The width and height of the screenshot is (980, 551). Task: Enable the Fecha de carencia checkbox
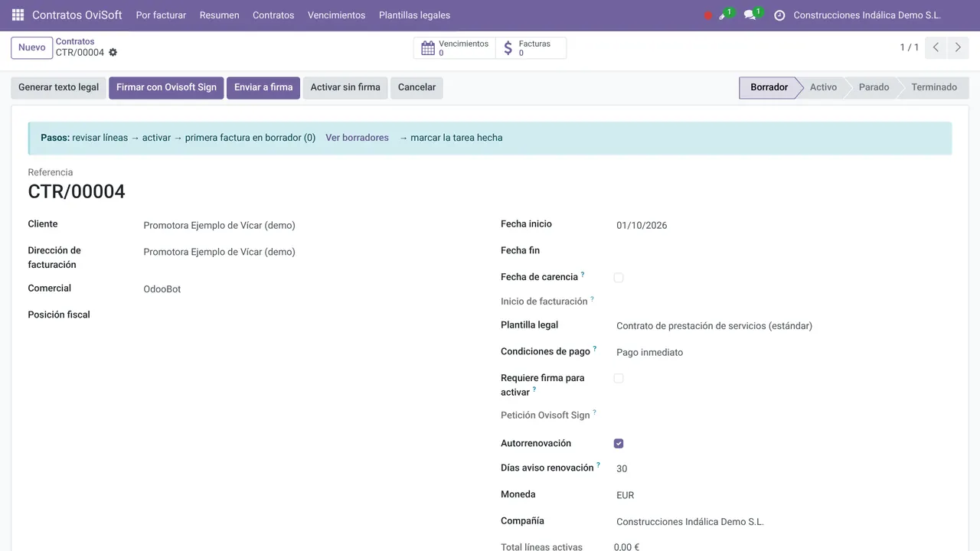pyautogui.click(x=619, y=278)
